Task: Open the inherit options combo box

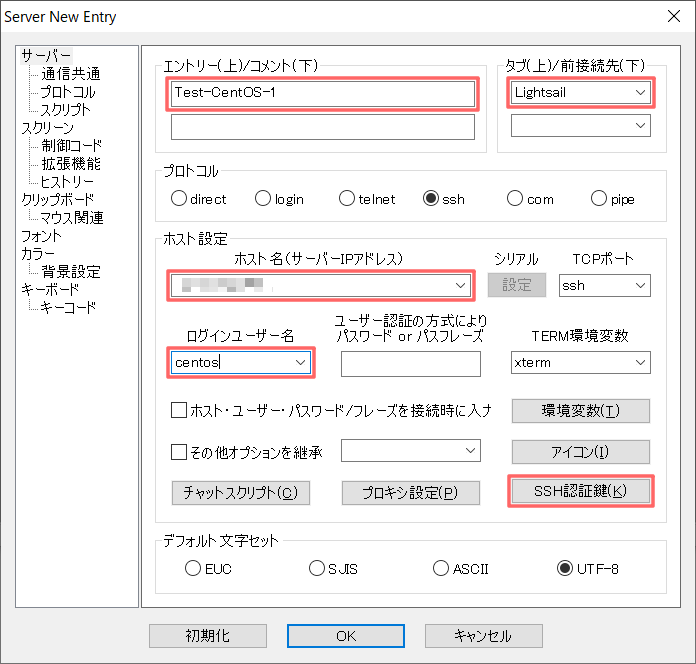Action: pos(411,451)
